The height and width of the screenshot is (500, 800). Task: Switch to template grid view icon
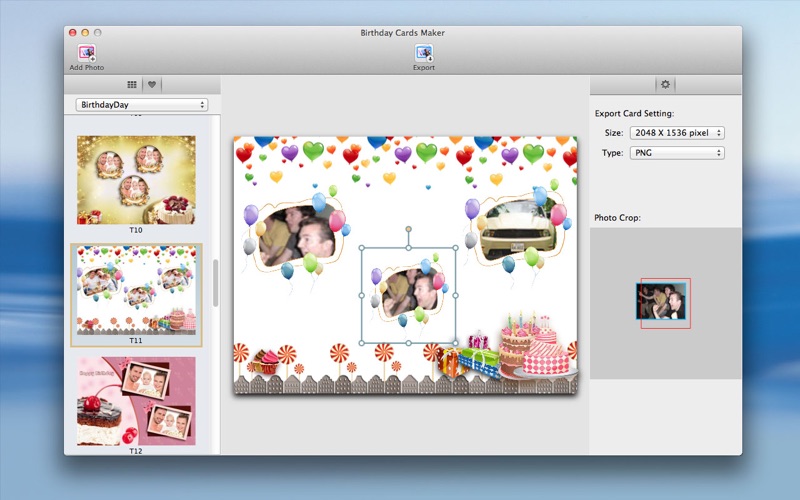132,85
